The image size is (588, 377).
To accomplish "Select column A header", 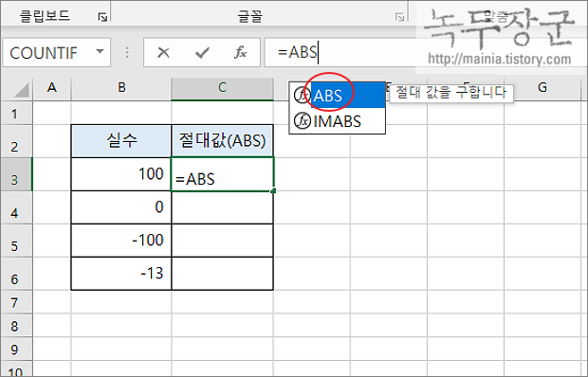I will (x=52, y=89).
